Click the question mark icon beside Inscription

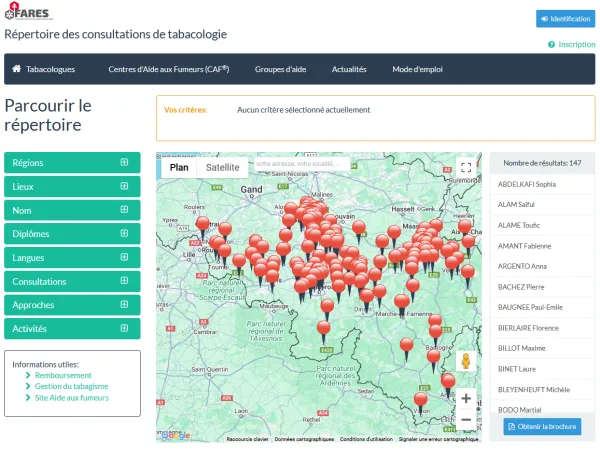click(551, 44)
